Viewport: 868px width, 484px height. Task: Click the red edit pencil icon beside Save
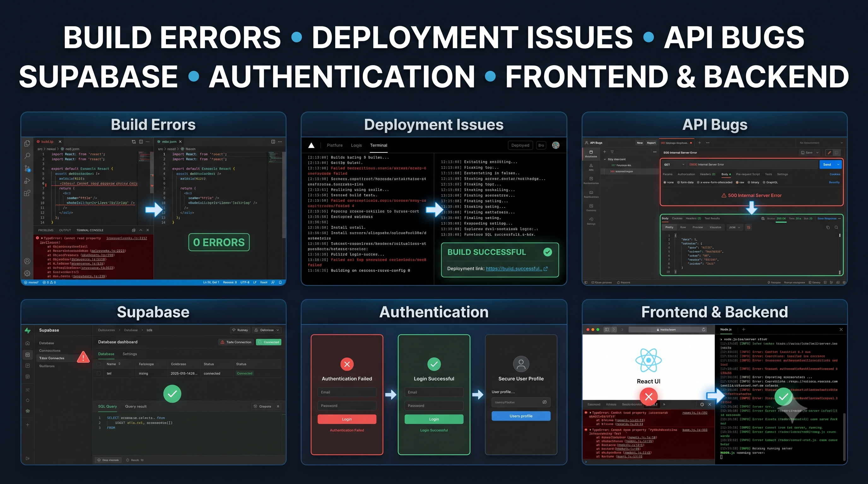pyautogui.click(x=829, y=153)
